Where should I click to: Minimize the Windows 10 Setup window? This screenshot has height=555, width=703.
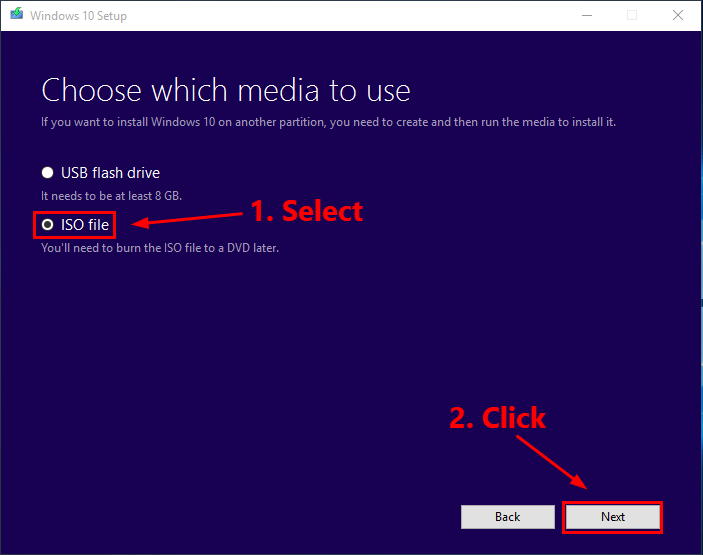[587, 16]
